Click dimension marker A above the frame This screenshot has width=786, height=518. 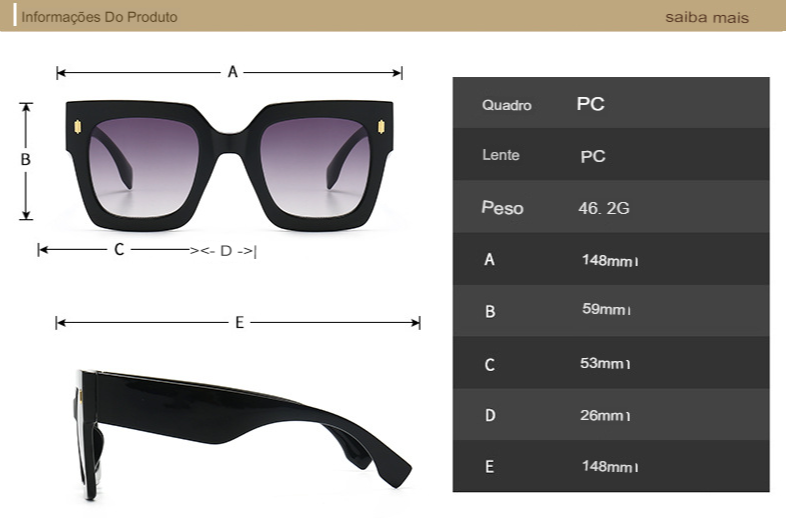coord(232,72)
